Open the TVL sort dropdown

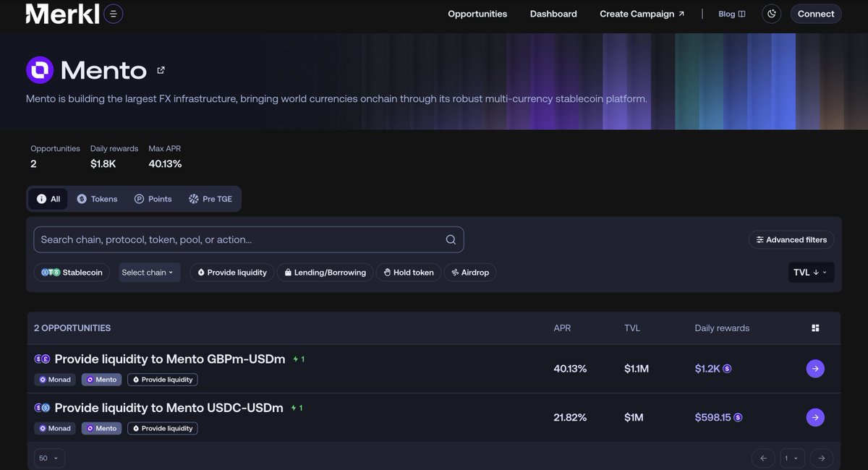(x=811, y=273)
